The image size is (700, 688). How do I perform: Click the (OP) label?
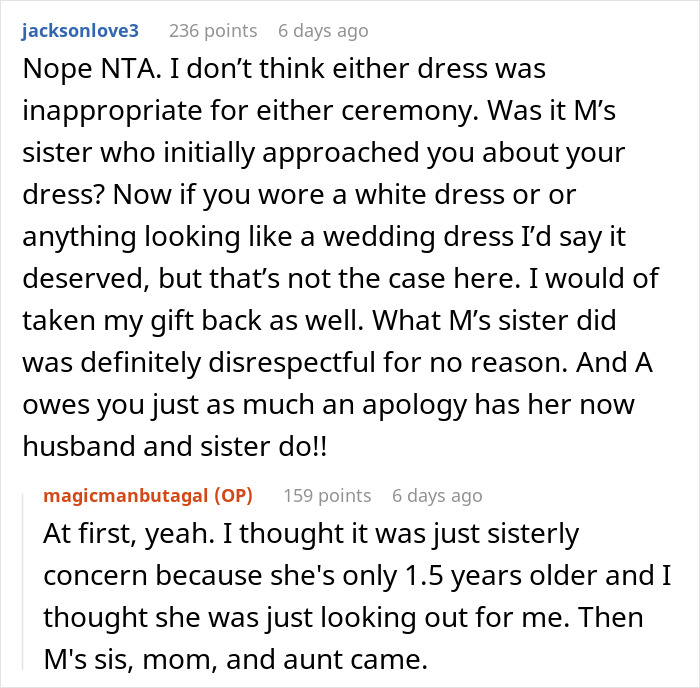tap(232, 495)
